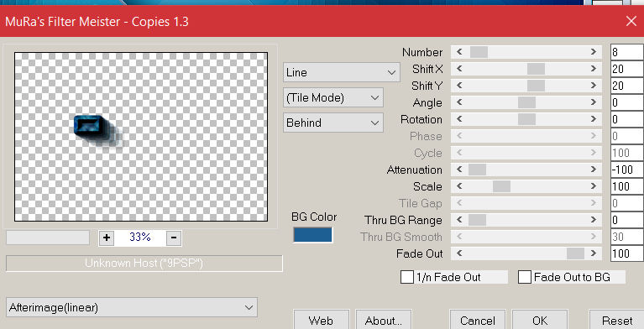This screenshot has height=329, width=644.
Task: Click the Shift X slider thumb
Action: pos(536,69)
